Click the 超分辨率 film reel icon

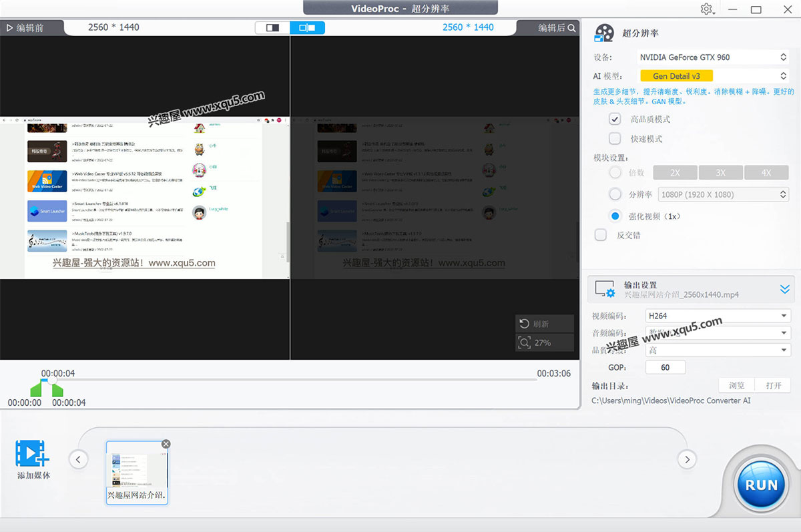(604, 33)
